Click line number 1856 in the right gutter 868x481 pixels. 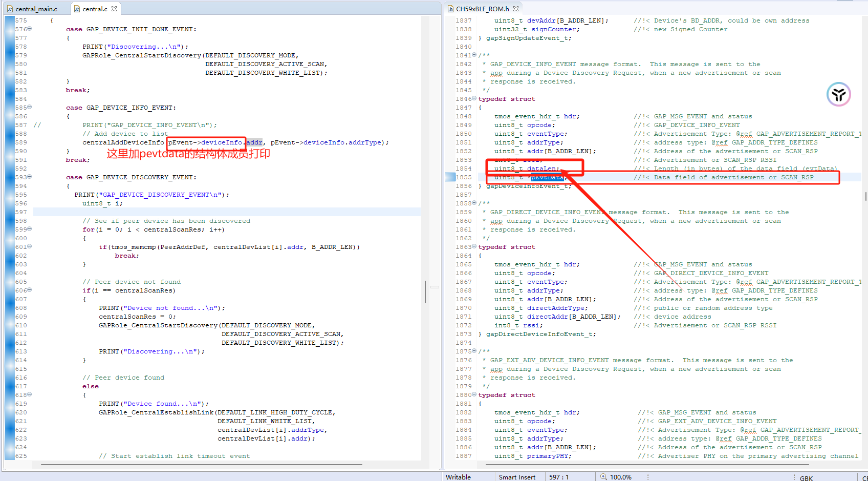[x=464, y=186]
